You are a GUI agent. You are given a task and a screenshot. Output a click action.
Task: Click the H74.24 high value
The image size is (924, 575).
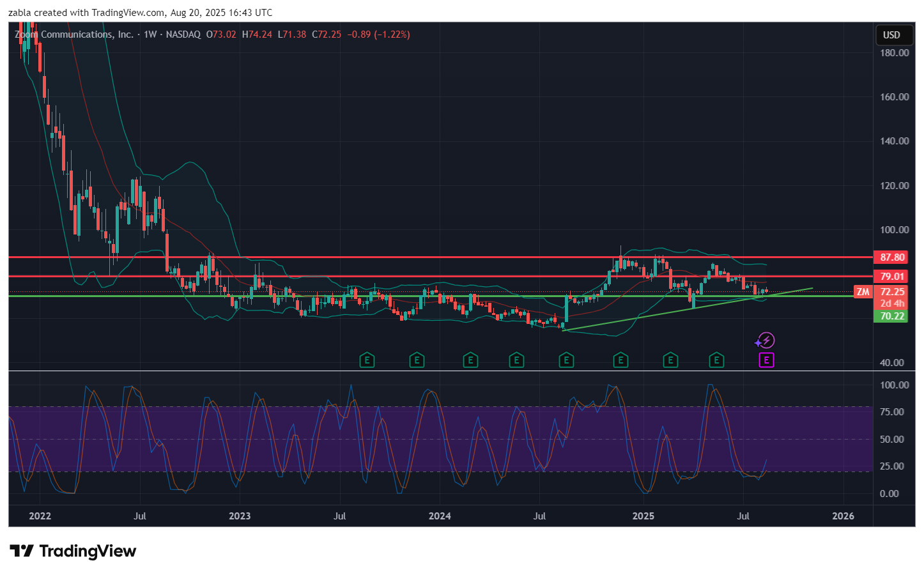pyautogui.click(x=257, y=34)
